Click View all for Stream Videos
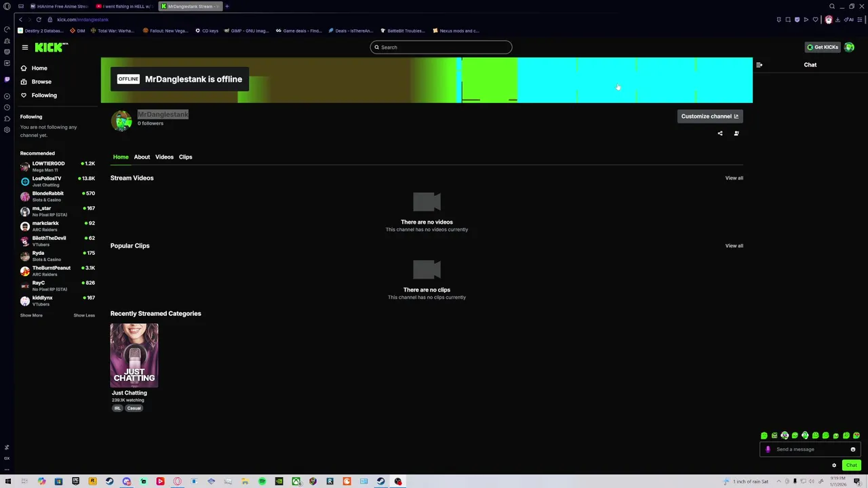 (734, 178)
